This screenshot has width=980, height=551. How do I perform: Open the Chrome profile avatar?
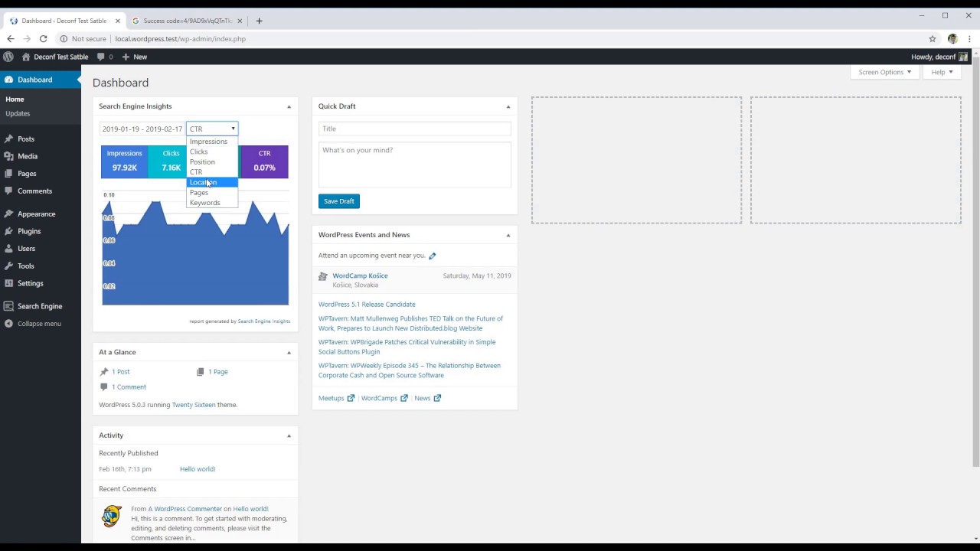952,39
